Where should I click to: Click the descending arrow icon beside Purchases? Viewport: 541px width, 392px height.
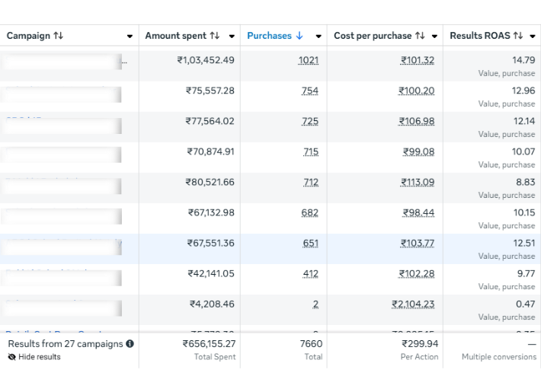[299, 36]
